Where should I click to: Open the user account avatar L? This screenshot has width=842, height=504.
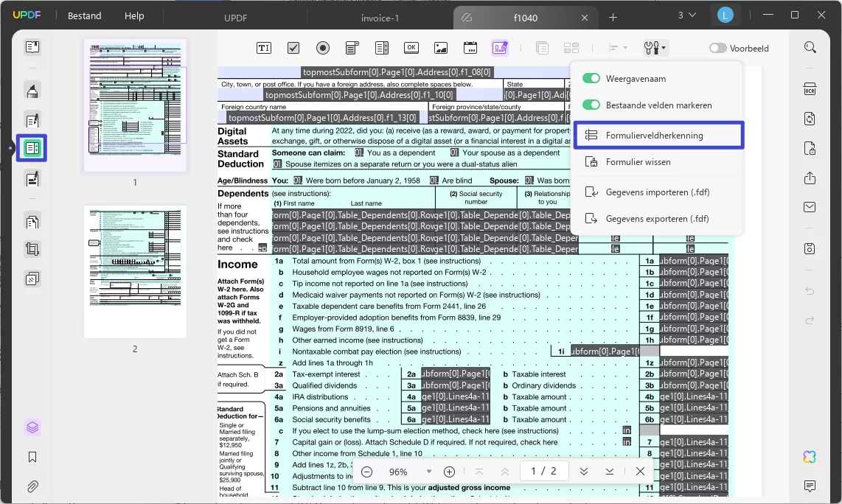click(x=725, y=15)
